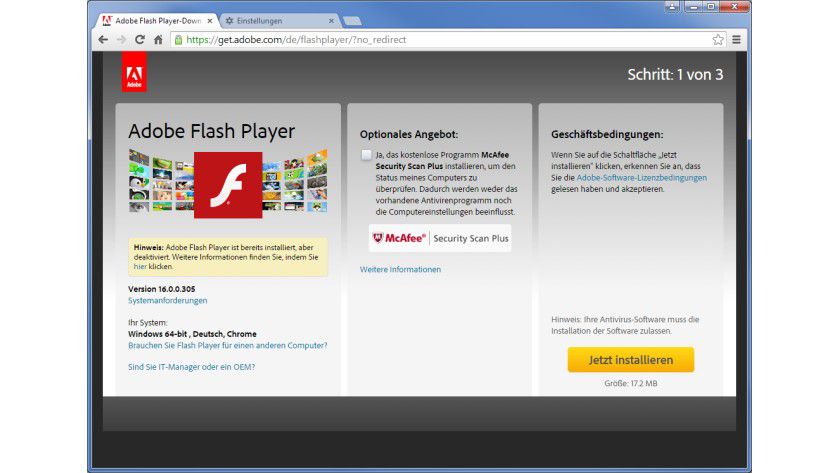Click the browser forward arrow
Viewport: 840px width, 473px height.
pos(122,40)
